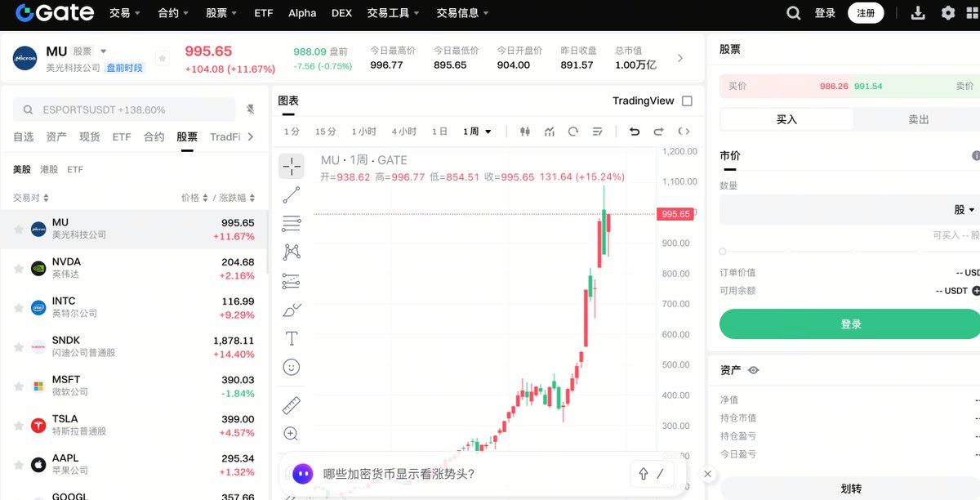Click the 划转 transfer button

tap(849, 489)
